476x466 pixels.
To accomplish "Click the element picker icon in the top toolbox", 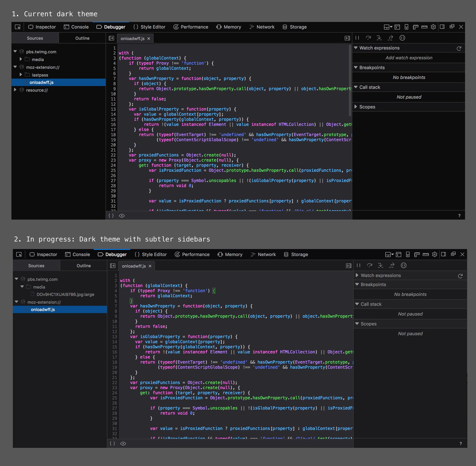I will [18, 27].
